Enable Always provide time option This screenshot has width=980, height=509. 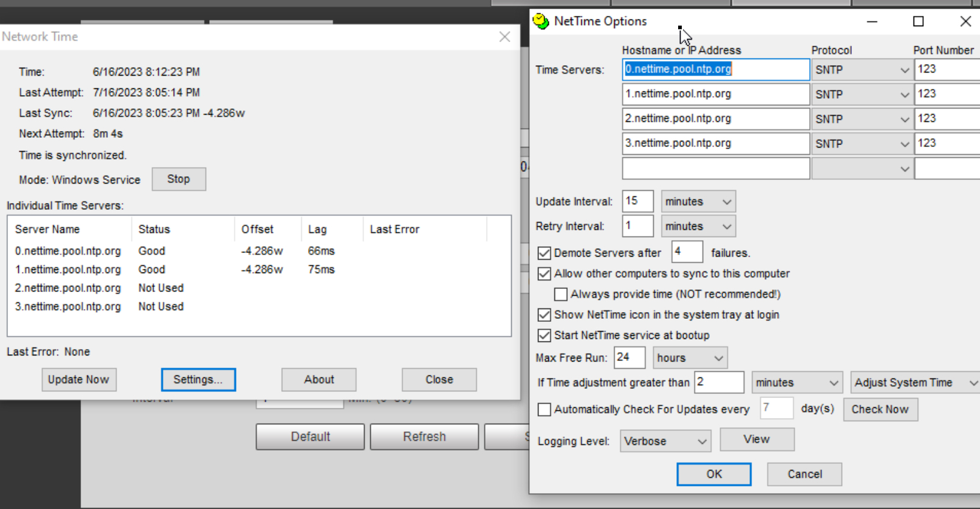pos(560,294)
